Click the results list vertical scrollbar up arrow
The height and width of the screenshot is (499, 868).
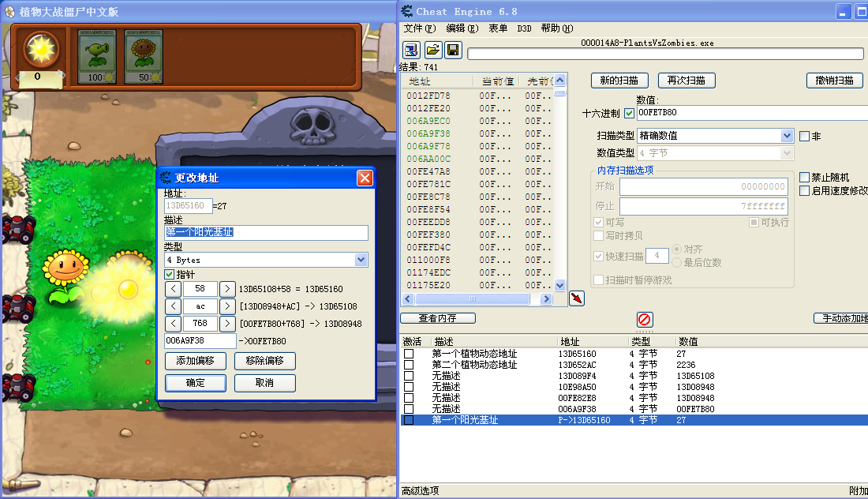pos(559,81)
